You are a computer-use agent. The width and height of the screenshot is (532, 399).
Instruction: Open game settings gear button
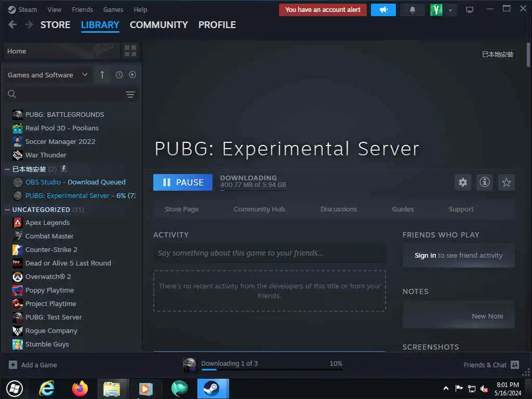[x=463, y=182]
